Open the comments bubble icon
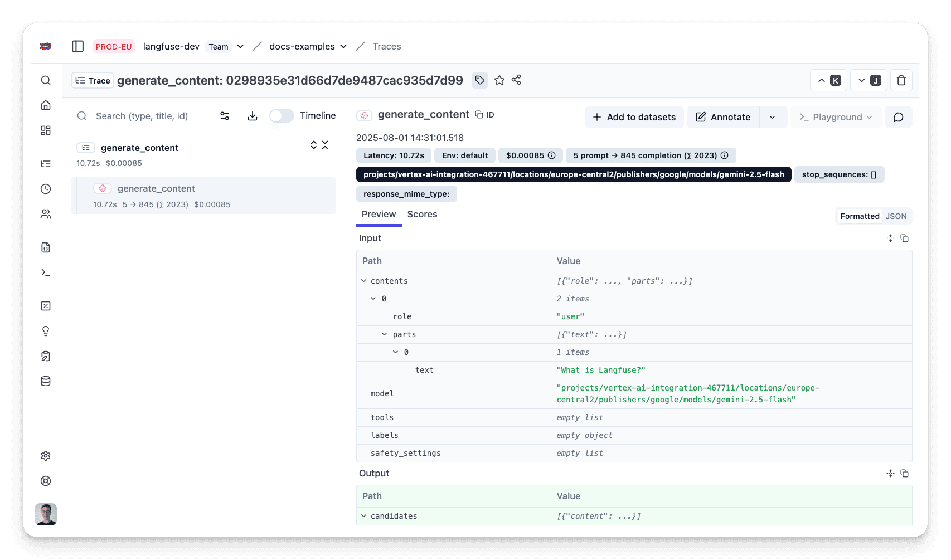This screenshot has height=560, width=951. 898,117
